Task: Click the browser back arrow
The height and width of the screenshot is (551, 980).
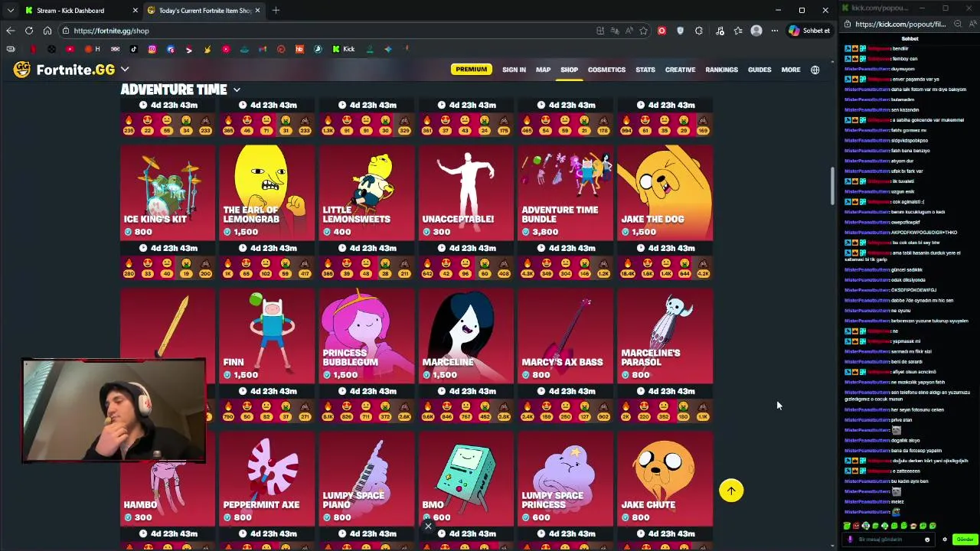Action: (x=10, y=31)
